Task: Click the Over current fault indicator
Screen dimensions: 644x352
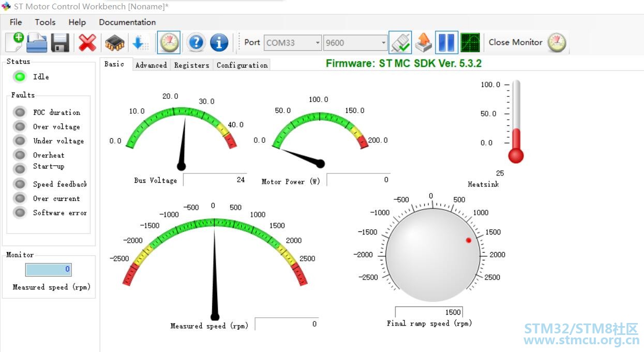Action: click(x=20, y=198)
